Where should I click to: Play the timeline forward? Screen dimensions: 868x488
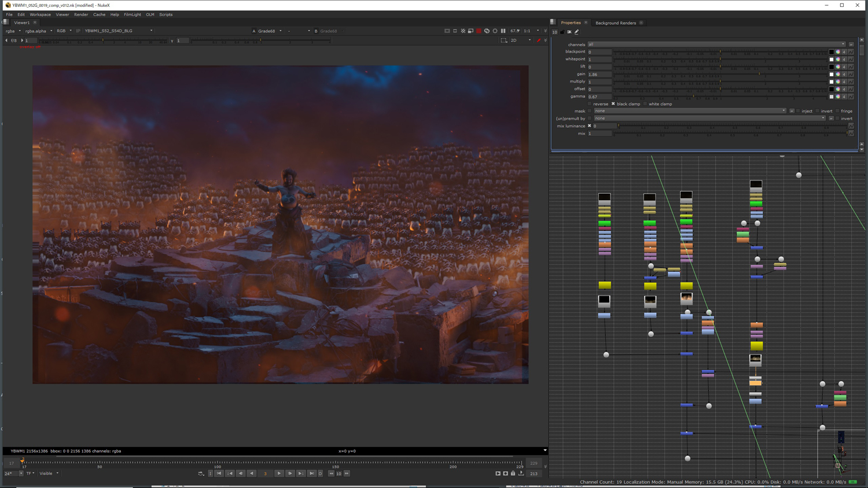(x=279, y=474)
